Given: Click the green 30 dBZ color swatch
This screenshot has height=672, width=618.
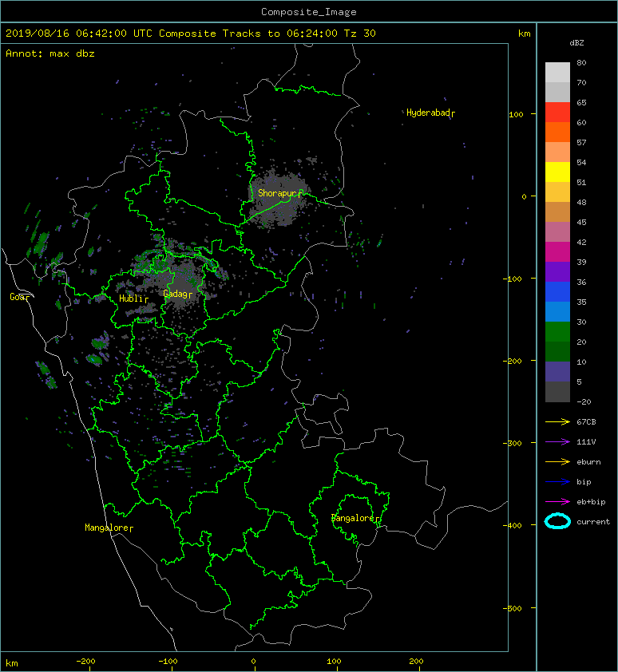Looking at the screenshot, I should 557,331.
